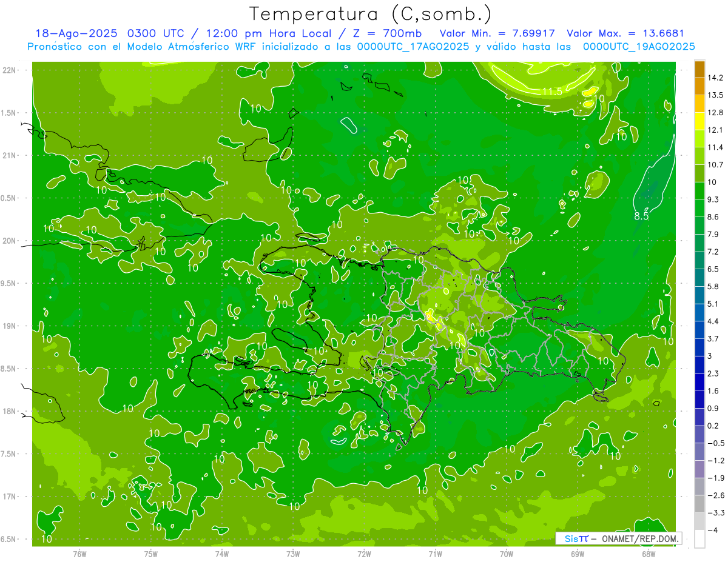Click the purple swatch between -1.9 and -1.2
728x562 pixels.
click(699, 469)
